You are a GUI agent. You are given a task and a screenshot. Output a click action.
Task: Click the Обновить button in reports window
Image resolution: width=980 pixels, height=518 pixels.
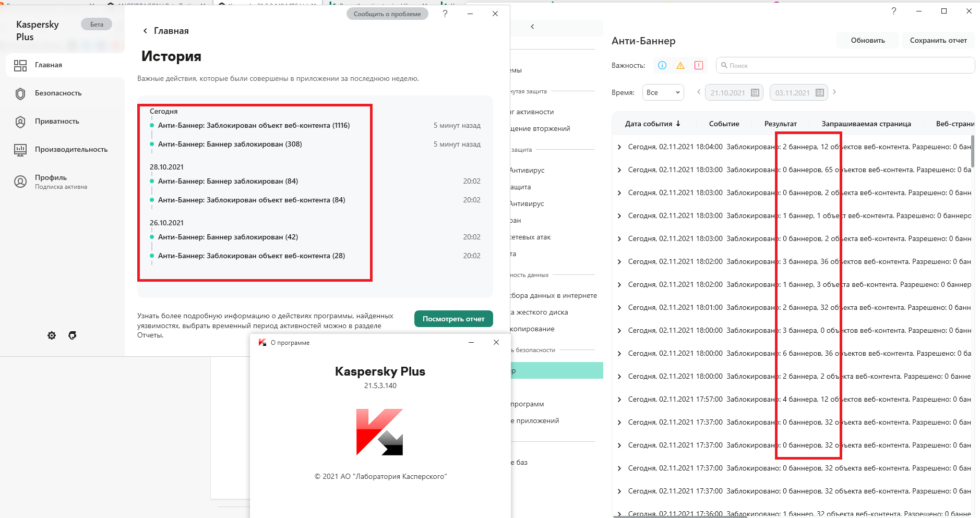pos(868,40)
